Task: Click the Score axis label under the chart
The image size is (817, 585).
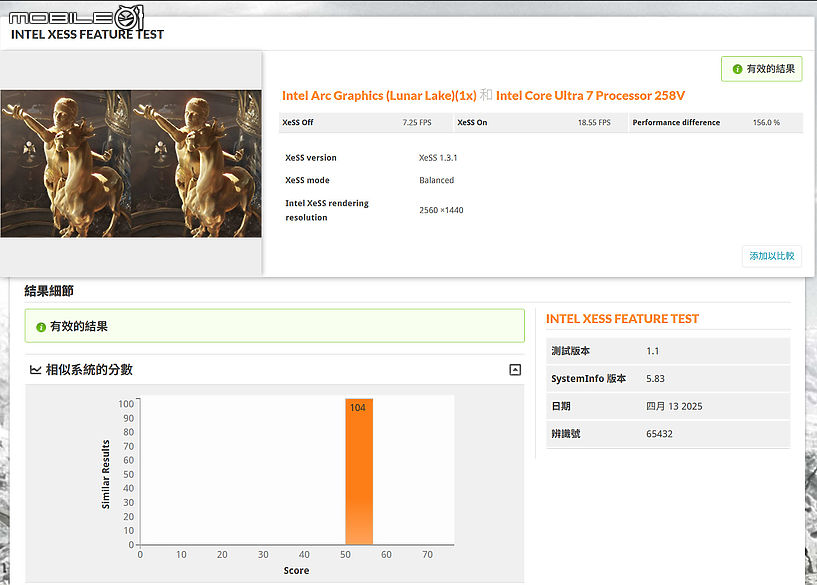Action: tap(296, 570)
